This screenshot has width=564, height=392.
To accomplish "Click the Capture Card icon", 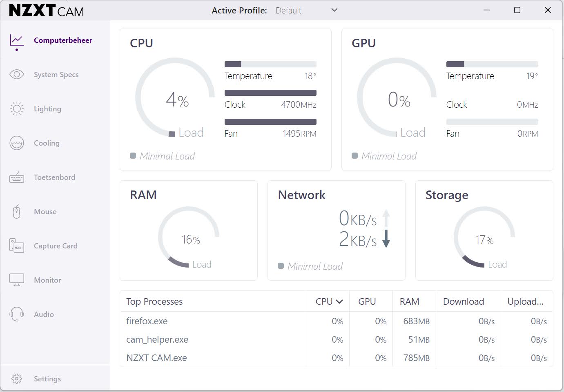I will pyautogui.click(x=17, y=246).
